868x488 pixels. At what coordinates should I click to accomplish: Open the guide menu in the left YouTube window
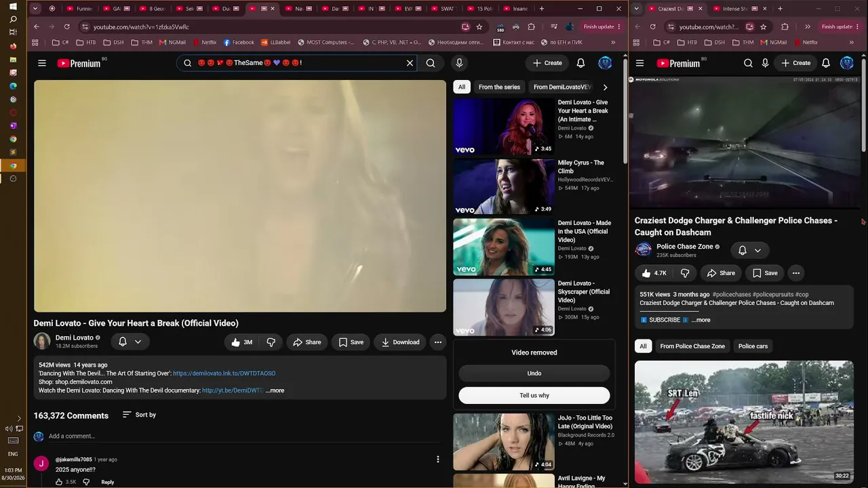[x=42, y=63]
